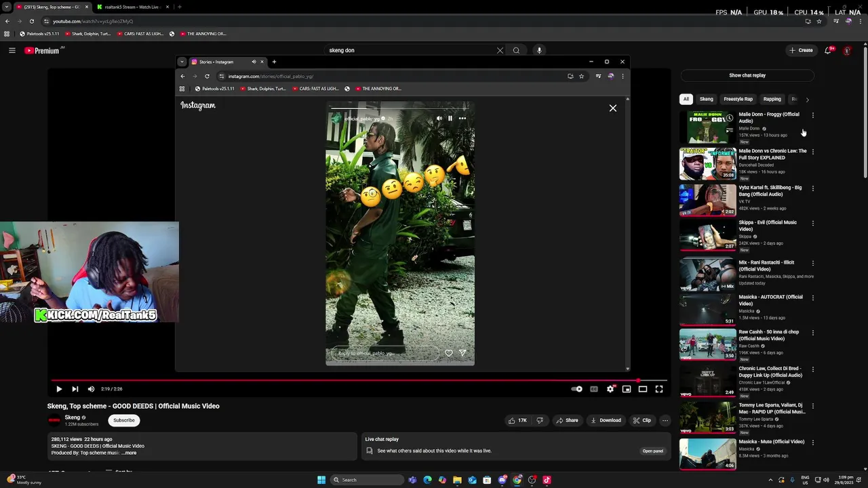868x488 pixels.
Task: Click the YouTube search magnifier button
Action: coord(516,50)
